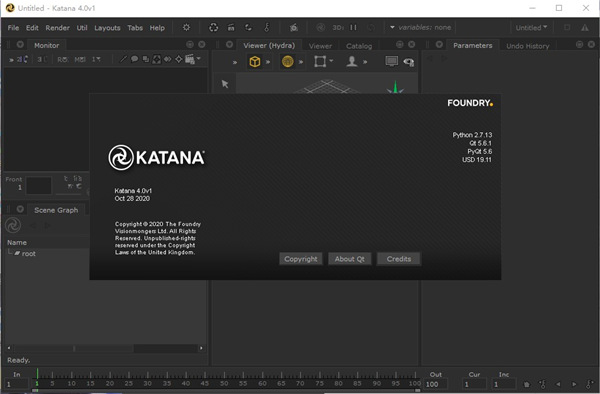Maximize the Parameters pane

click(579, 44)
